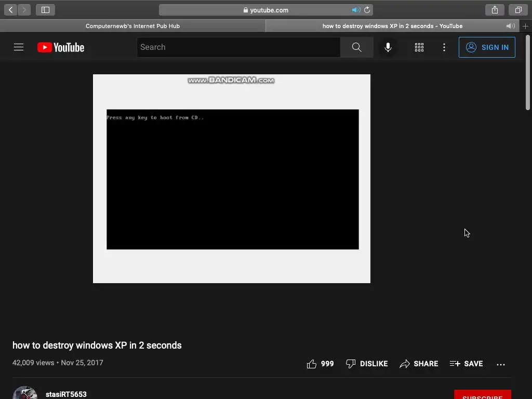The image size is (532, 399).
Task: Go back with Safari back arrow
Action: pos(11,10)
